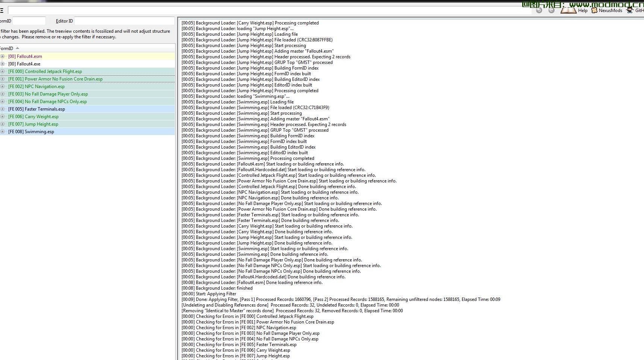
Task: Open NexusMods via its scroll icon
Action: pyautogui.click(x=594, y=11)
